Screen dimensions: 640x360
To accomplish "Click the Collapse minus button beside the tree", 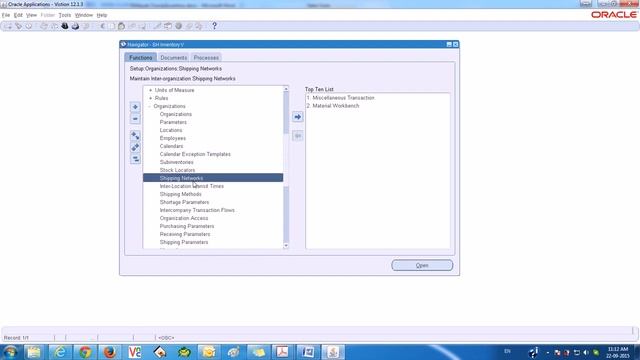I will click(x=135, y=119).
